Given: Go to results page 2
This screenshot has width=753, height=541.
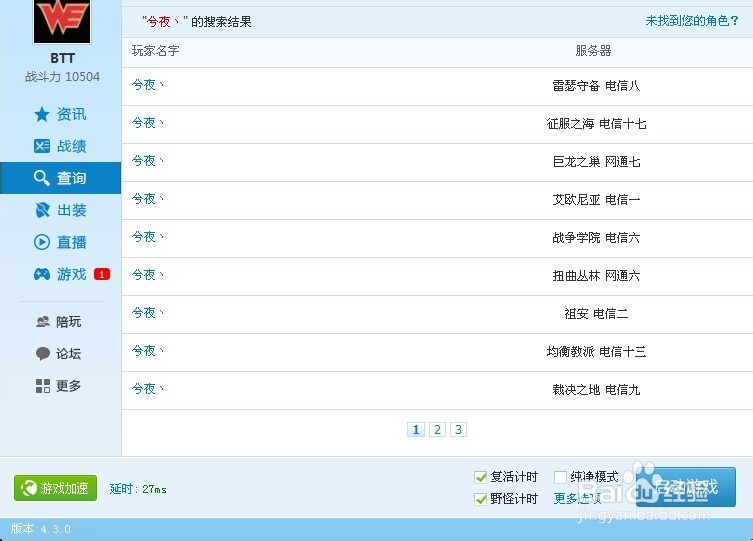Looking at the screenshot, I should [x=437, y=429].
